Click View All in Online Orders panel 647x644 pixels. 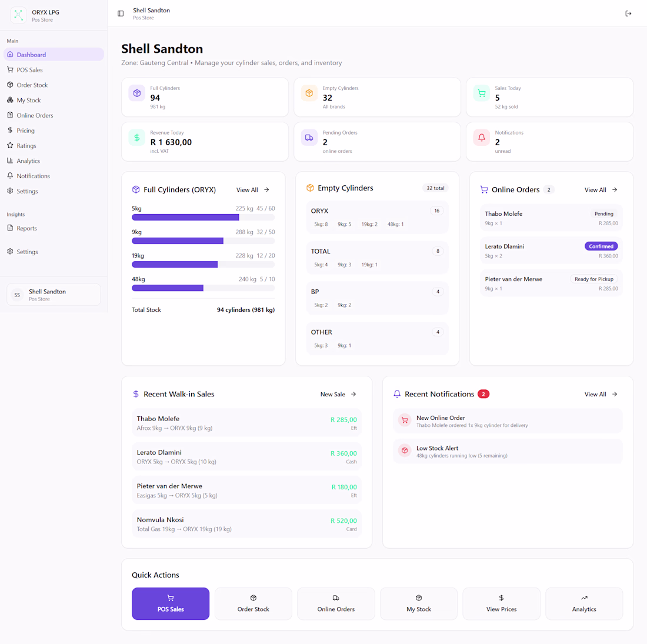(x=601, y=190)
